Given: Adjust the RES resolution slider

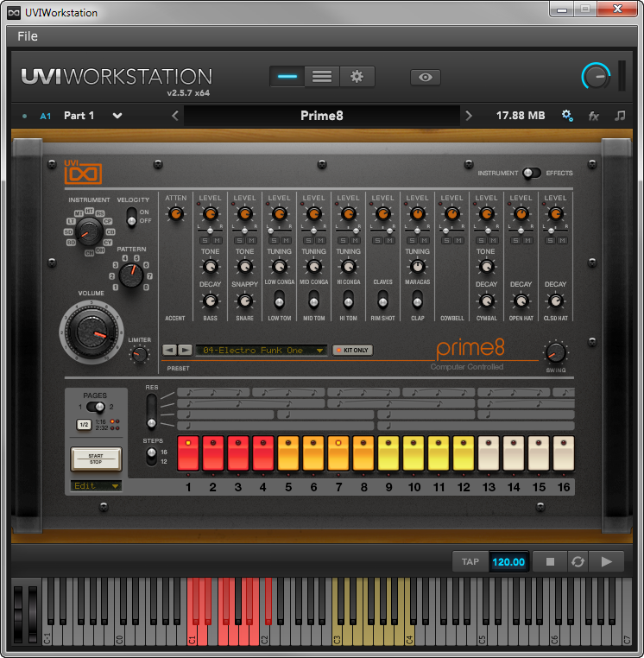Looking at the screenshot, I should click(x=151, y=412).
